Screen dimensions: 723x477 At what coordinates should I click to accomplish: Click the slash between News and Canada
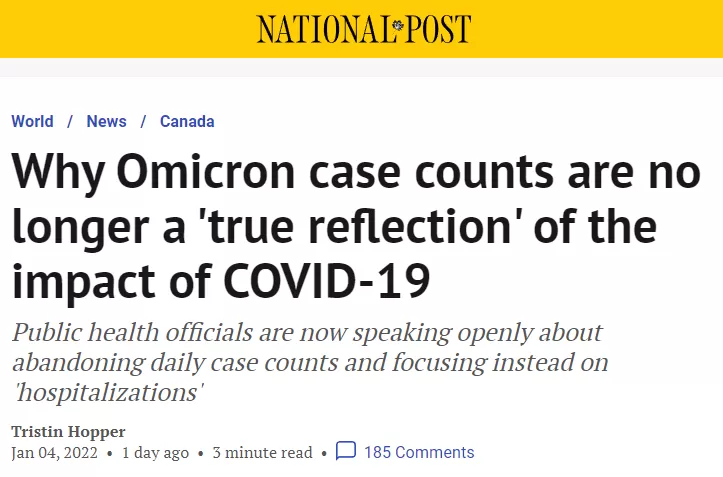click(143, 121)
